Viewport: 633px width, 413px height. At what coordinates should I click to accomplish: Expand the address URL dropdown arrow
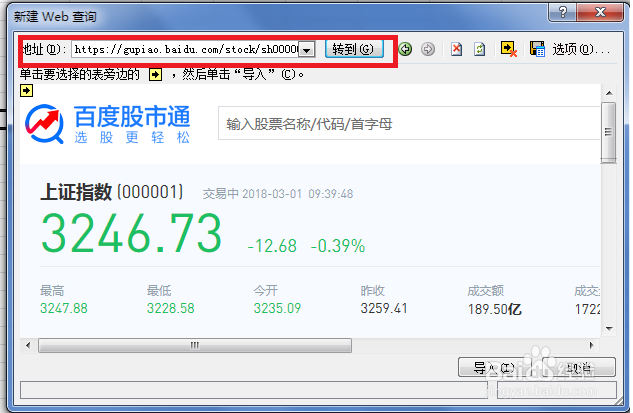(x=307, y=50)
